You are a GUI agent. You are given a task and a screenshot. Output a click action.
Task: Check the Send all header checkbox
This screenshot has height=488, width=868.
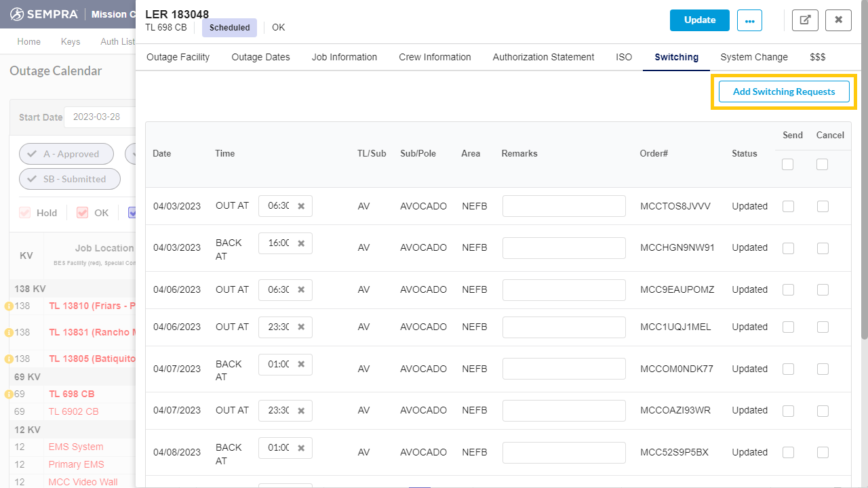coord(787,164)
